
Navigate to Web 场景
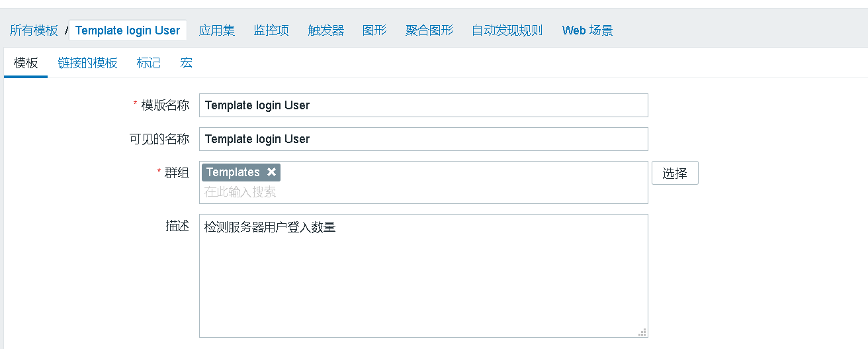pos(587,30)
